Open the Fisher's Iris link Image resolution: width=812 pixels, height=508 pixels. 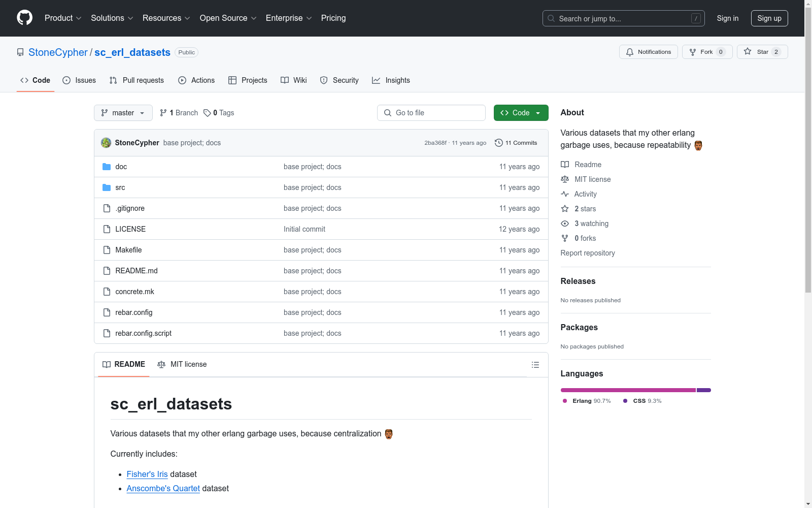(147, 474)
